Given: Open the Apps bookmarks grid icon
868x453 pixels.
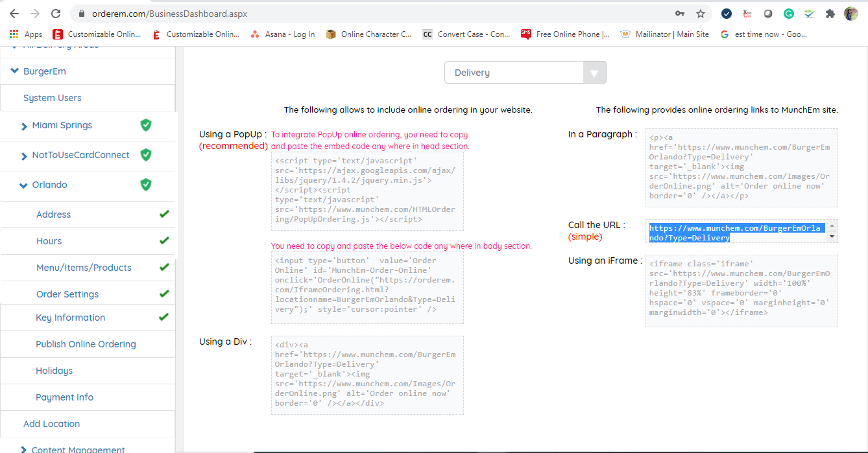Looking at the screenshot, I should (14, 34).
